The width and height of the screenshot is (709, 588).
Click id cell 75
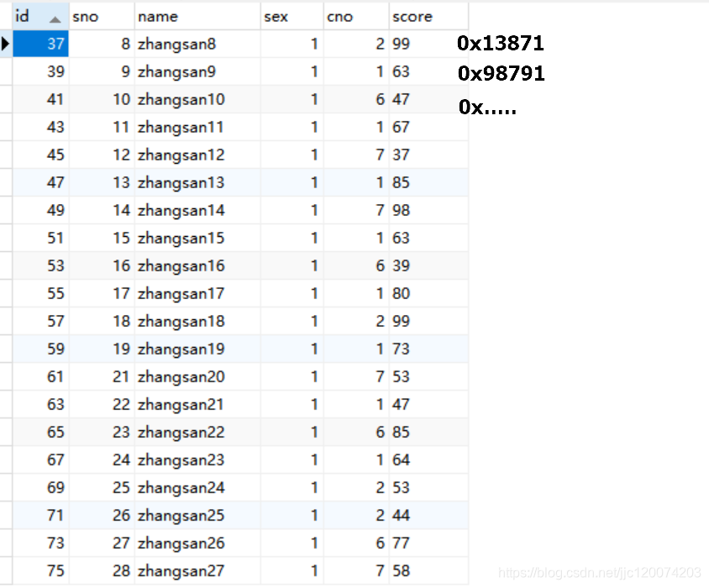pyautogui.click(x=40, y=571)
